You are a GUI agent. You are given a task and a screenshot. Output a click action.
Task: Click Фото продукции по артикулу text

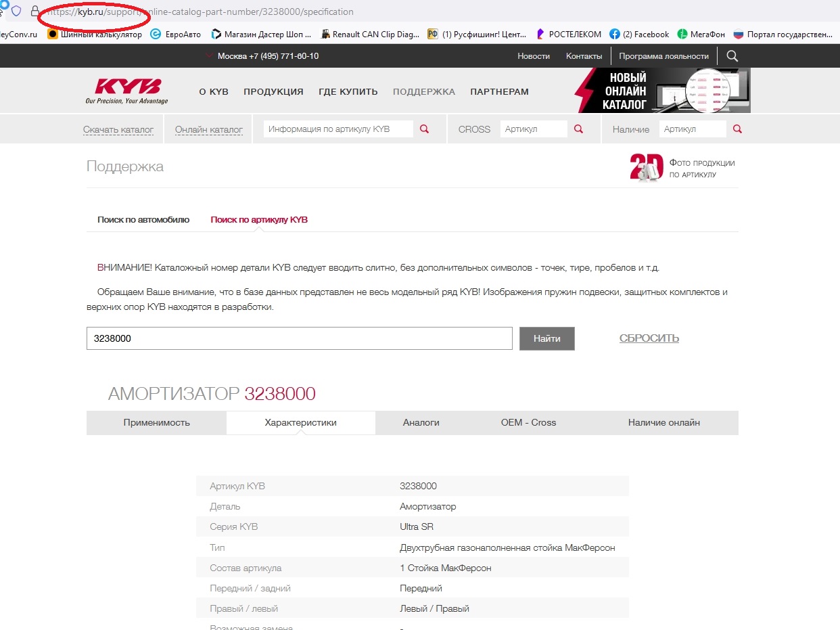(702, 168)
